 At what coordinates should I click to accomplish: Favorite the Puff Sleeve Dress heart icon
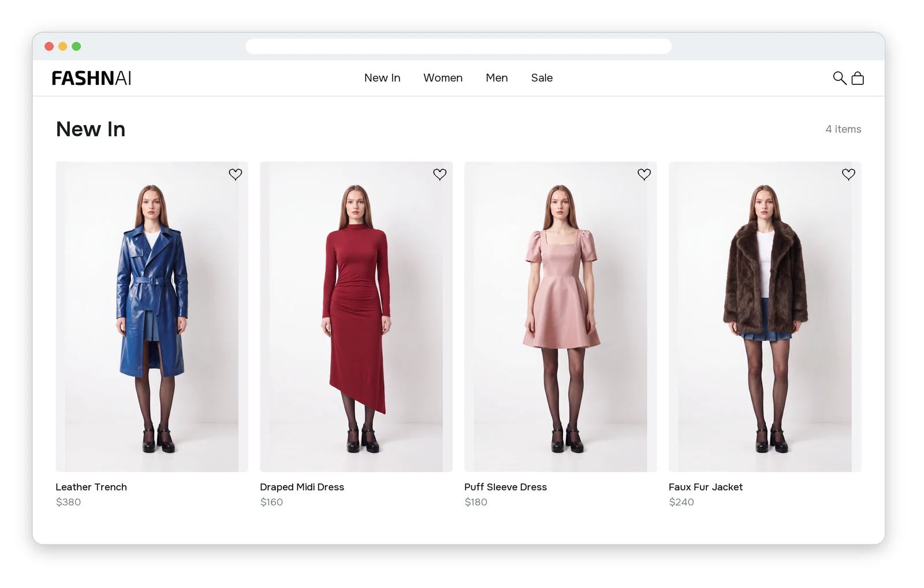pos(644,174)
